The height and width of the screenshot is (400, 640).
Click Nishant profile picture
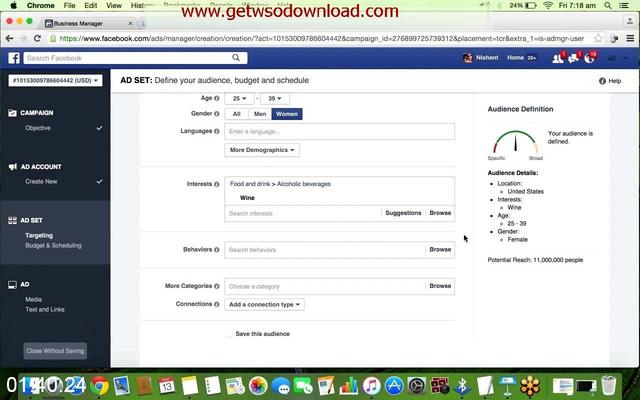pyautogui.click(x=468, y=58)
